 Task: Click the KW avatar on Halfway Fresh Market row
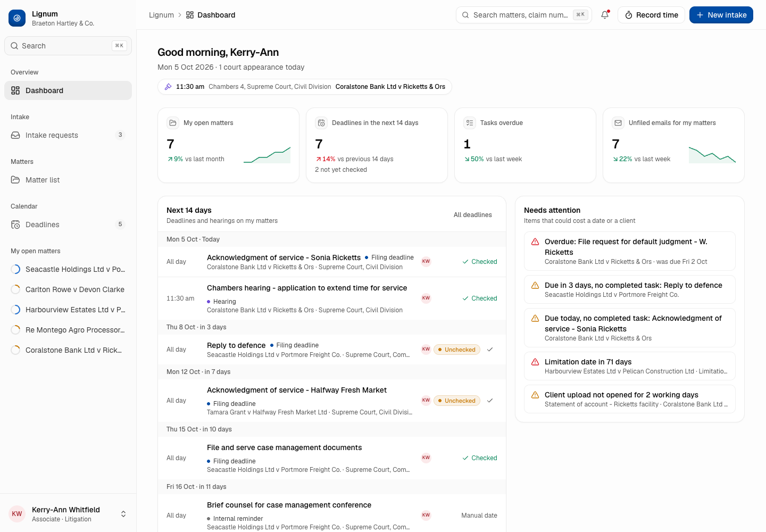(x=426, y=401)
